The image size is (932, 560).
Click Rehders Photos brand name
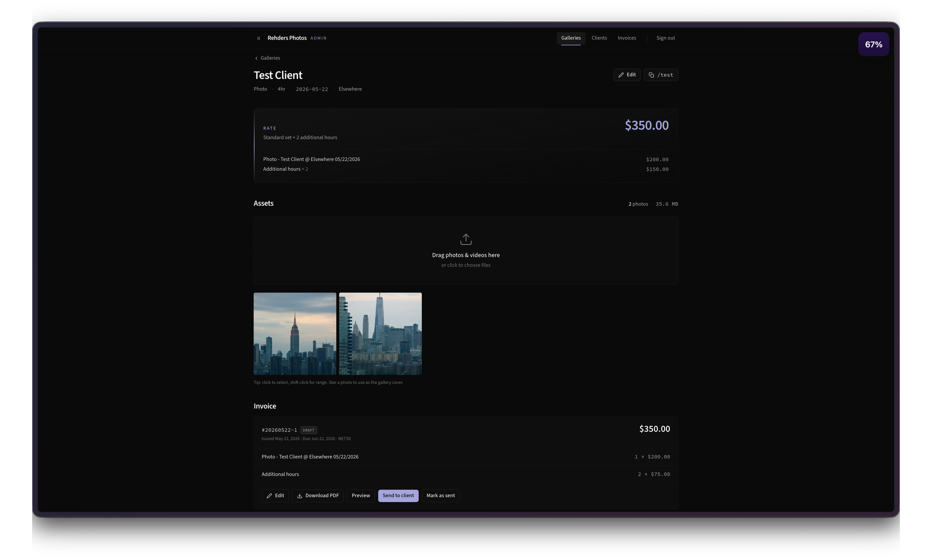287,38
